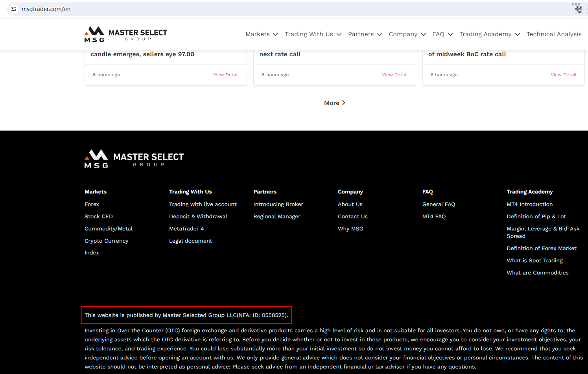Viewport: 588px width, 374px height.
Task: Go to MetaTrader 4 footer link
Action: click(x=186, y=229)
